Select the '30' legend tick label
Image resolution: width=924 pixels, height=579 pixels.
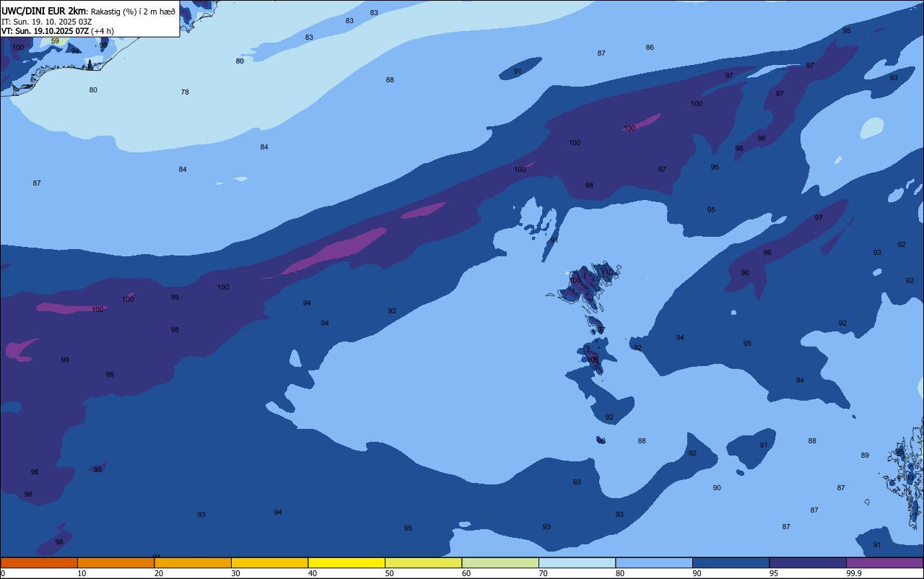[235, 573]
